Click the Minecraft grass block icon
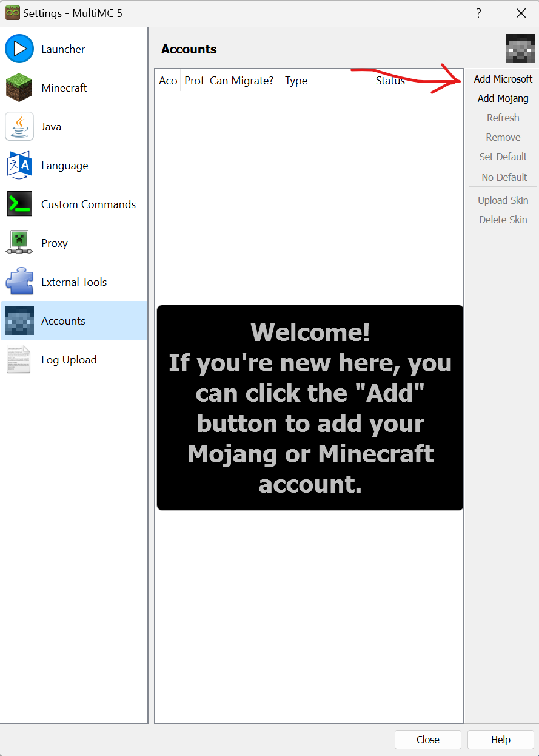 [x=19, y=88]
